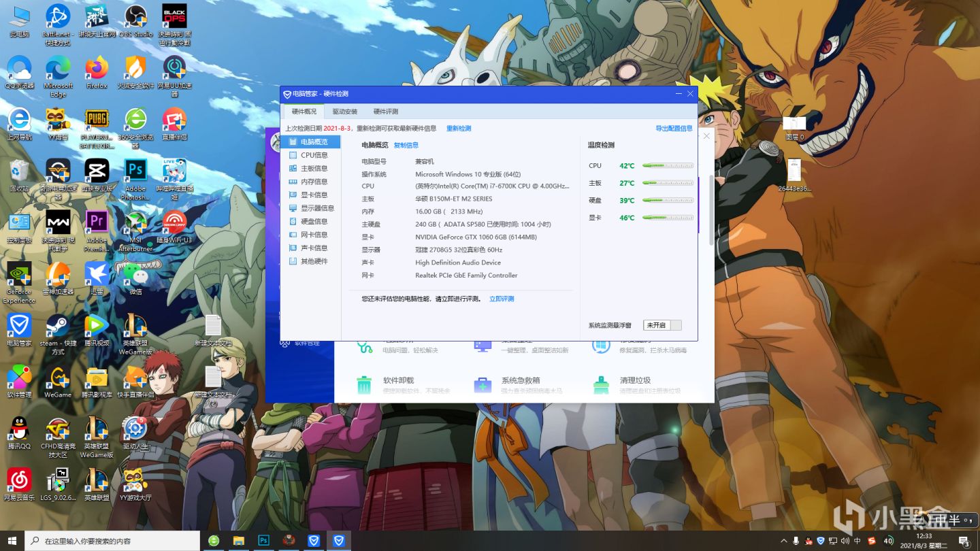Open the Windows Start menu
The image size is (980, 551).
(x=12, y=541)
